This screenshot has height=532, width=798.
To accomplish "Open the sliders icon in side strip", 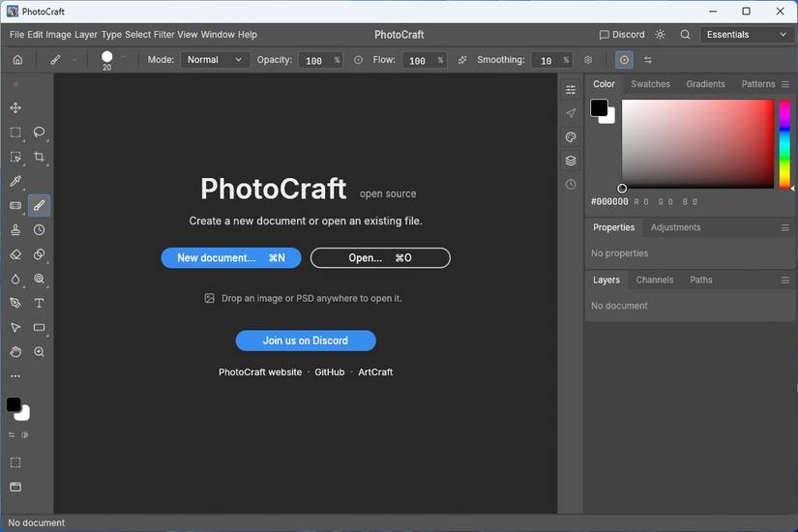I will (571, 90).
